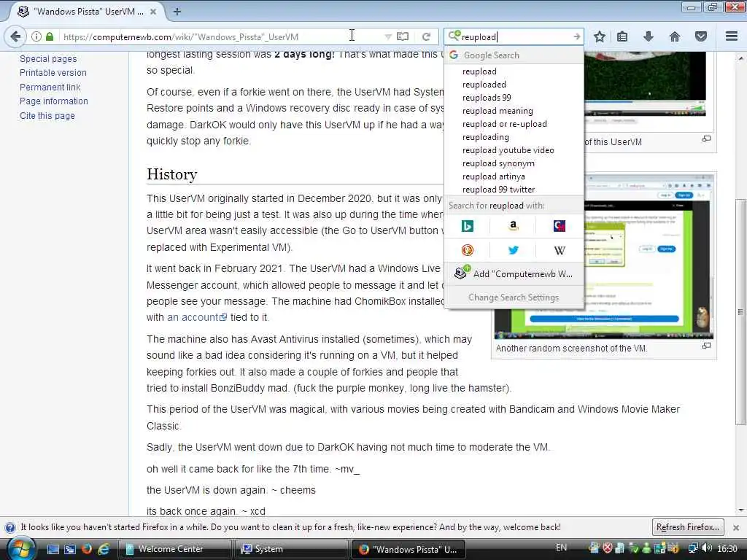The height and width of the screenshot is (560, 747).
Task: Save page to Pocket
Action: click(x=701, y=36)
